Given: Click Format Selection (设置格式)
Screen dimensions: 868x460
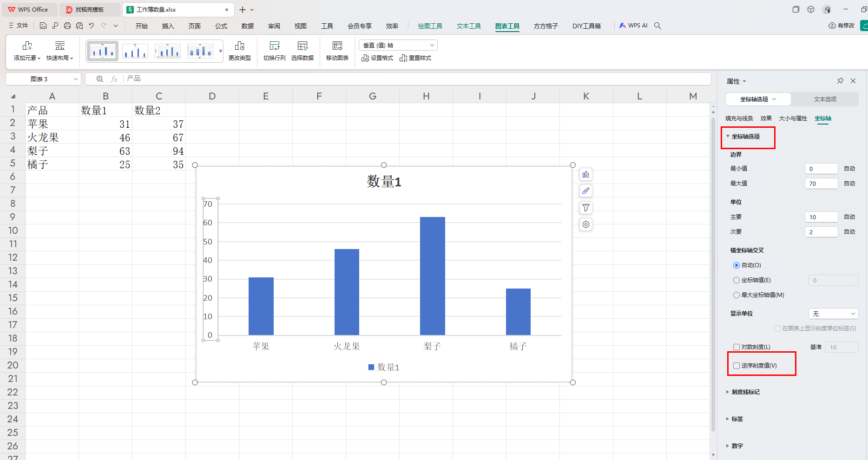Looking at the screenshot, I should [x=377, y=58].
